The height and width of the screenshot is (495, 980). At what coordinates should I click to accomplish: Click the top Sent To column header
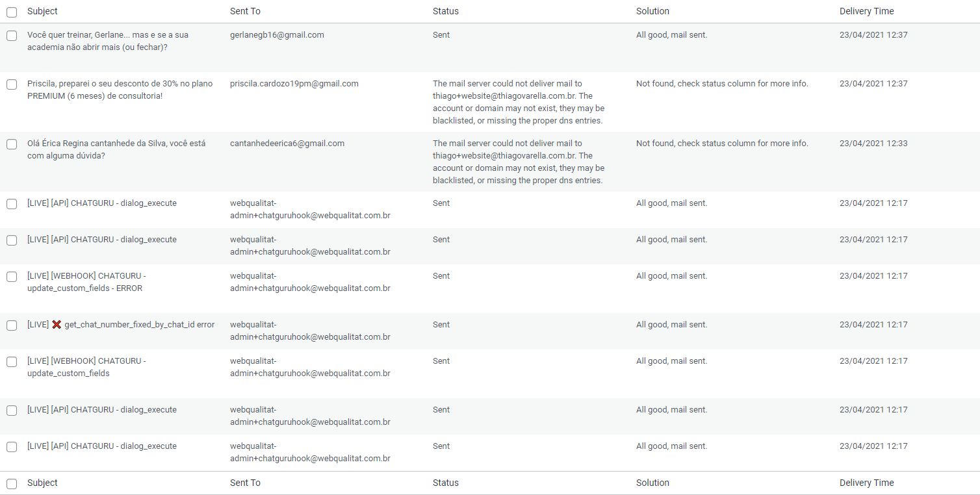(x=245, y=11)
